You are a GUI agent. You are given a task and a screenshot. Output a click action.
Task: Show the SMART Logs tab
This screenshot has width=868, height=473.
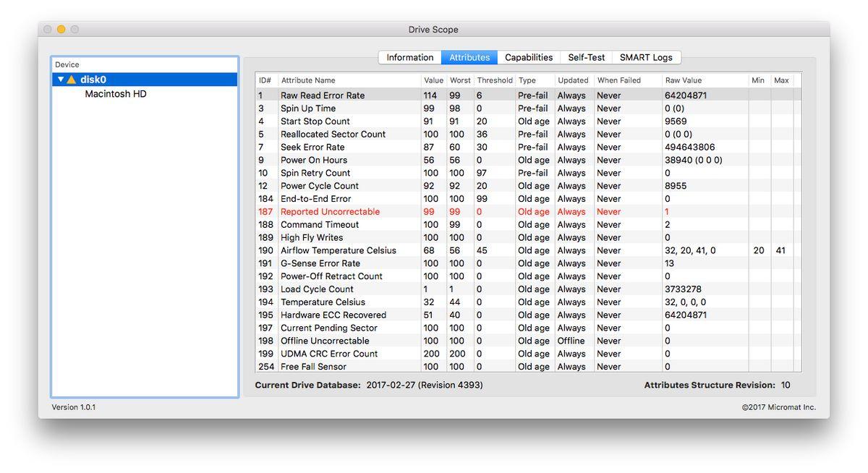[x=646, y=58]
